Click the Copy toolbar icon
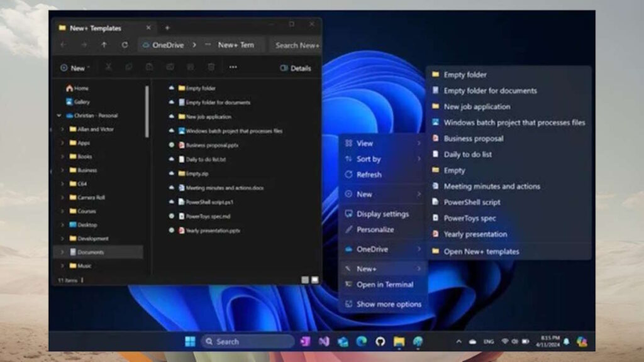The width and height of the screenshot is (644, 362). pos(128,67)
